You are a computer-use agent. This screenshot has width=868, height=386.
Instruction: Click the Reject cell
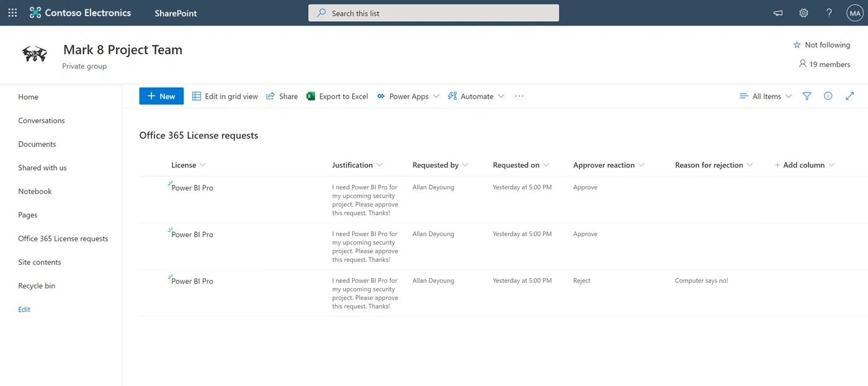point(582,281)
